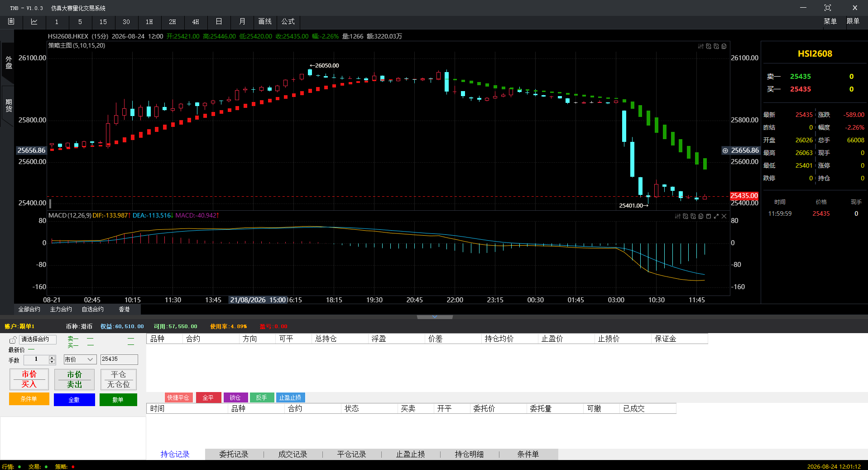The image size is (868, 470).
Task: Select the 外盘 side tab
Action: [x=9, y=63]
